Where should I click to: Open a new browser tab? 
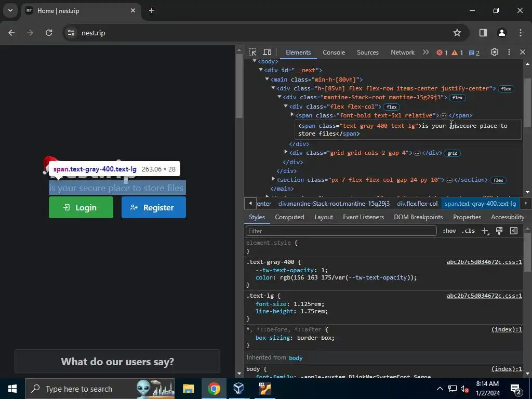click(152, 10)
